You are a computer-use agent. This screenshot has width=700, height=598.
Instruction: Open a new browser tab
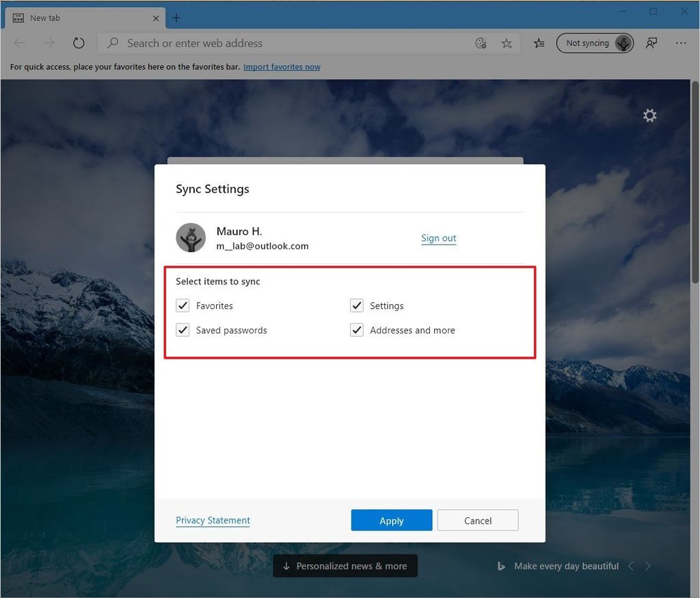(x=176, y=18)
